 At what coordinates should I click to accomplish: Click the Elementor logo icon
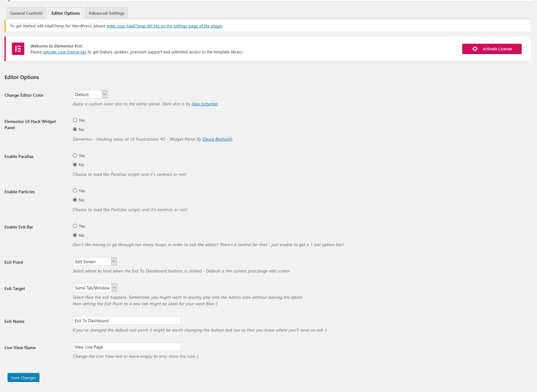pyautogui.click(x=18, y=49)
